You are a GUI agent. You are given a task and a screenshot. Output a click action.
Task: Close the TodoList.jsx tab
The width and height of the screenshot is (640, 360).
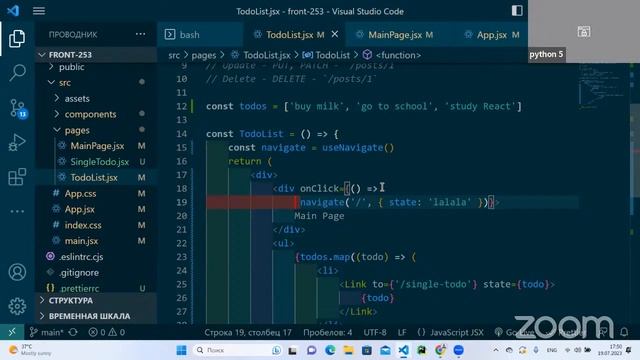coord(335,34)
